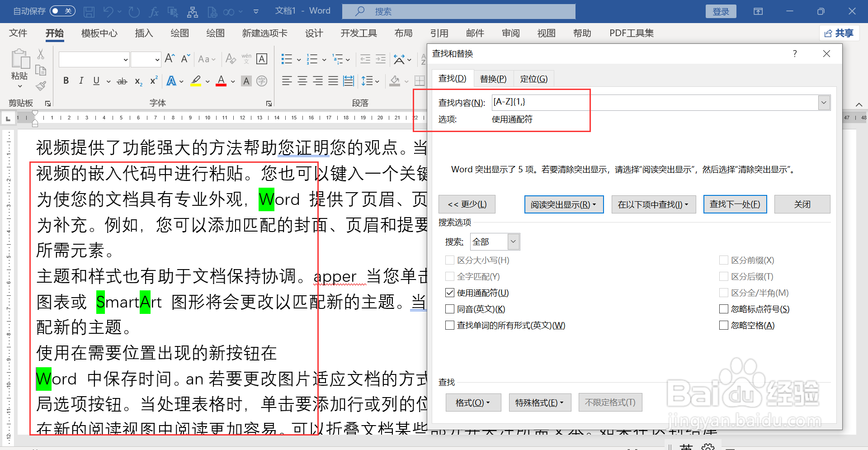This screenshot has height=450, width=868.
Task: Click the Character Border icon
Action: (x=261, y=59)
